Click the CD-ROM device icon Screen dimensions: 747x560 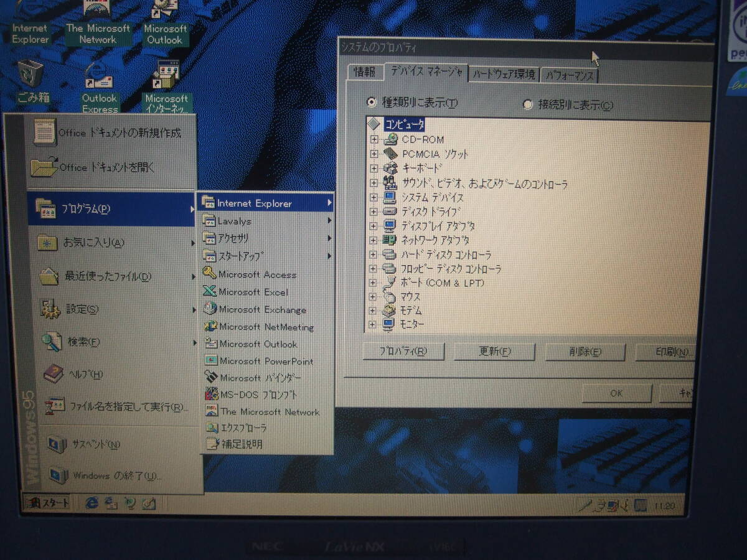click(x=390, y=139)
